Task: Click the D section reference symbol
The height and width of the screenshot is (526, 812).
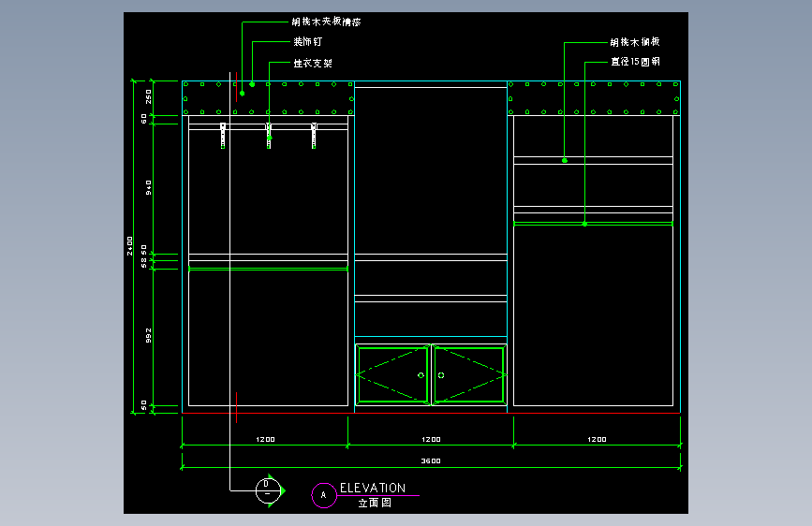Action: [270, 490]
